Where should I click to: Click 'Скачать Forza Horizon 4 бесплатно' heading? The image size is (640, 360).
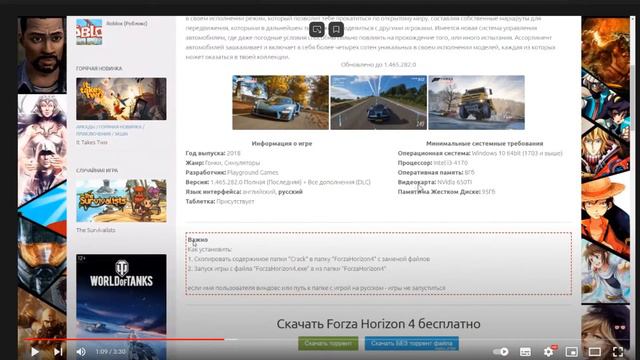click(378, 324)
